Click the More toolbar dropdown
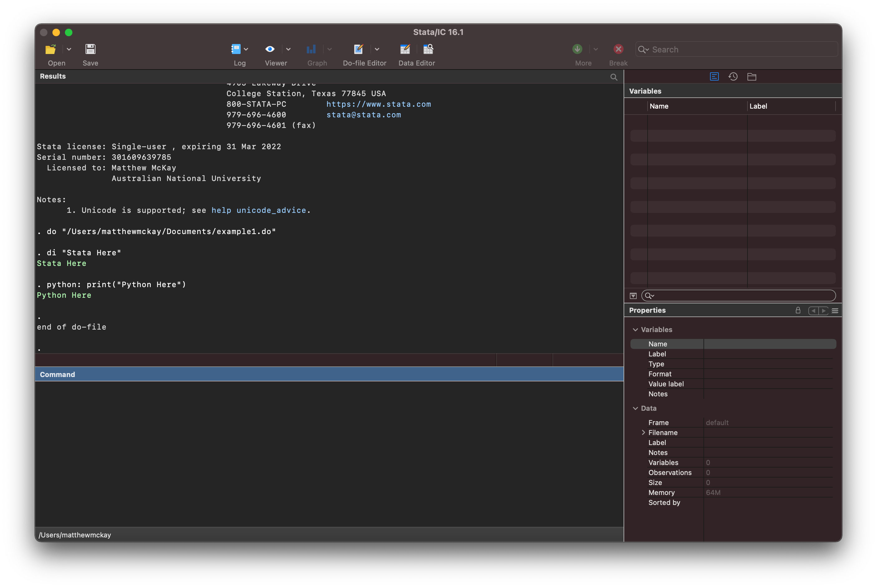This screenshot has height=588, width=877. [595, 50]
